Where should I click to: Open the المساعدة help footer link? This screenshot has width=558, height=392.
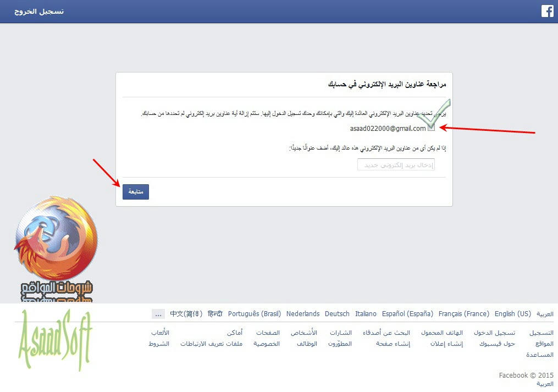tap(539, 355)
